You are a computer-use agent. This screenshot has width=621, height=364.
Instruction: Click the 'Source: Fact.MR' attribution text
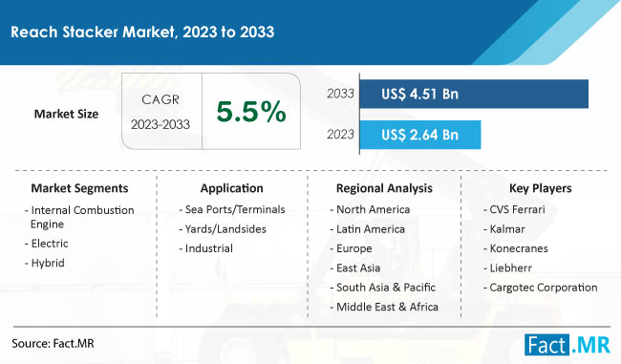click(53, 343)
